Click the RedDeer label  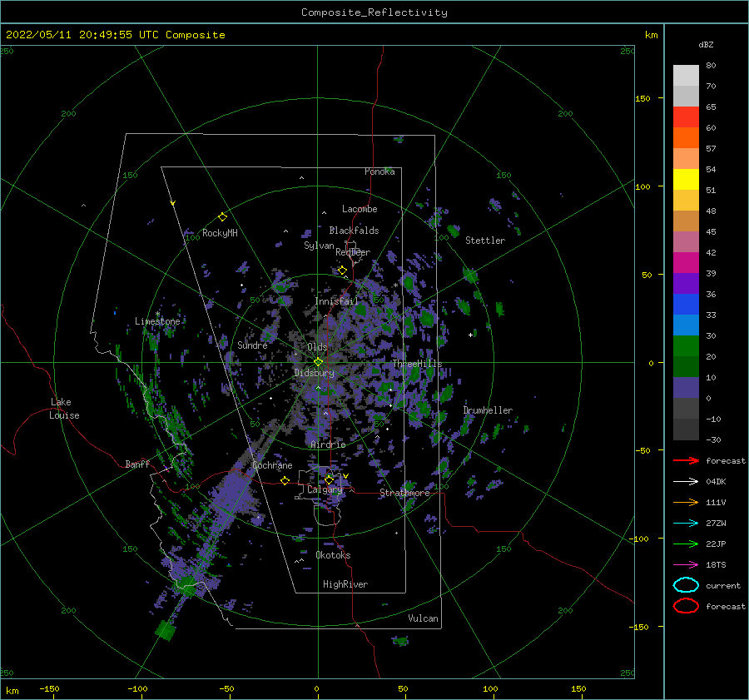coord(353,252)
